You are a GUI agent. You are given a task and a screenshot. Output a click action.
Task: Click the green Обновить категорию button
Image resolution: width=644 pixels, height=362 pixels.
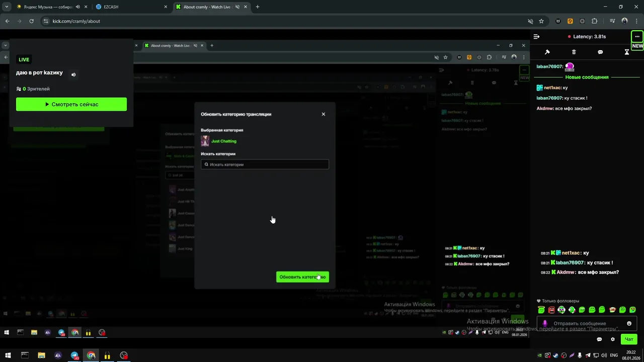pyautogui.click(x=302, y=277)
